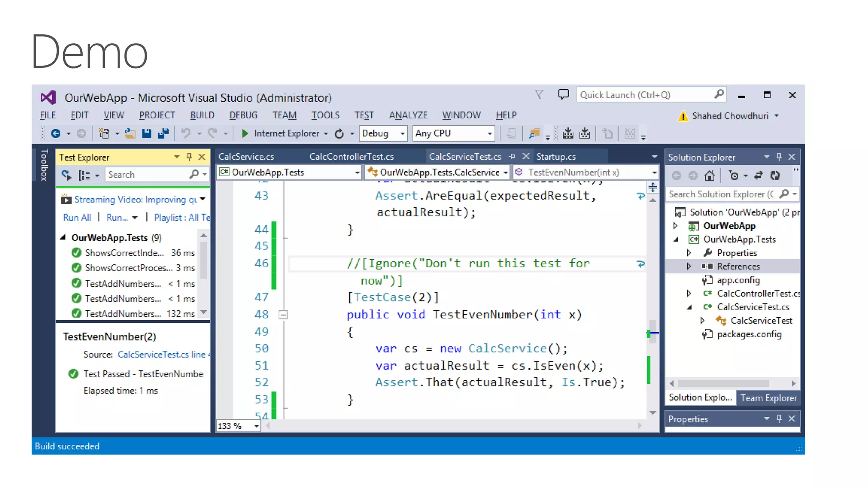Image resolution: width=868 pixels, height=488 pixels.
Task: Click the Navigate Backward arrow icon
Action: click(56, 133)
